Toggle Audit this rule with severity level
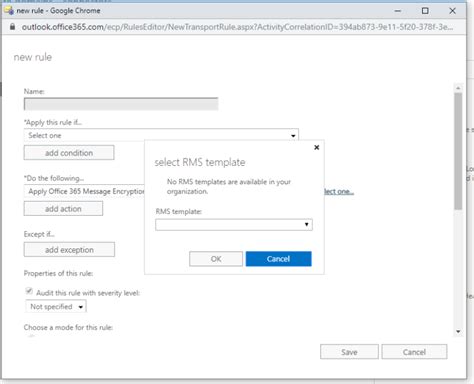The height and width of the screenshot is (384, 474). tap(29, 291)
